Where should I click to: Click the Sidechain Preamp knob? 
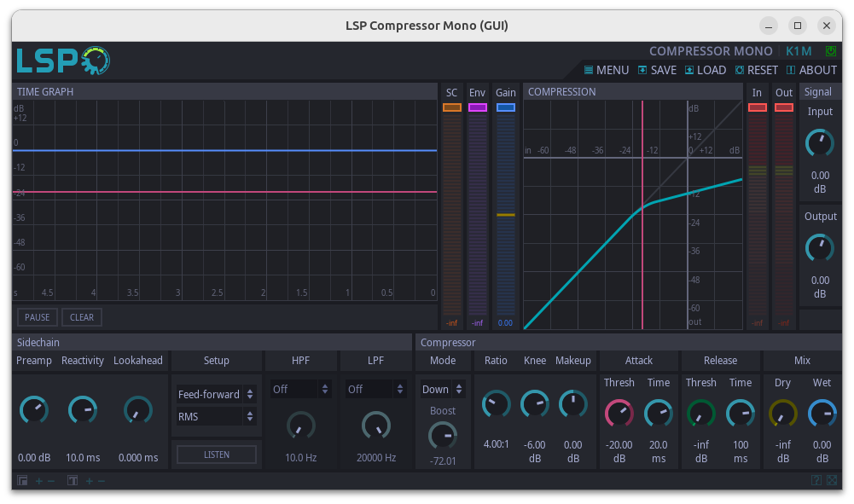(x=34, y=410)
